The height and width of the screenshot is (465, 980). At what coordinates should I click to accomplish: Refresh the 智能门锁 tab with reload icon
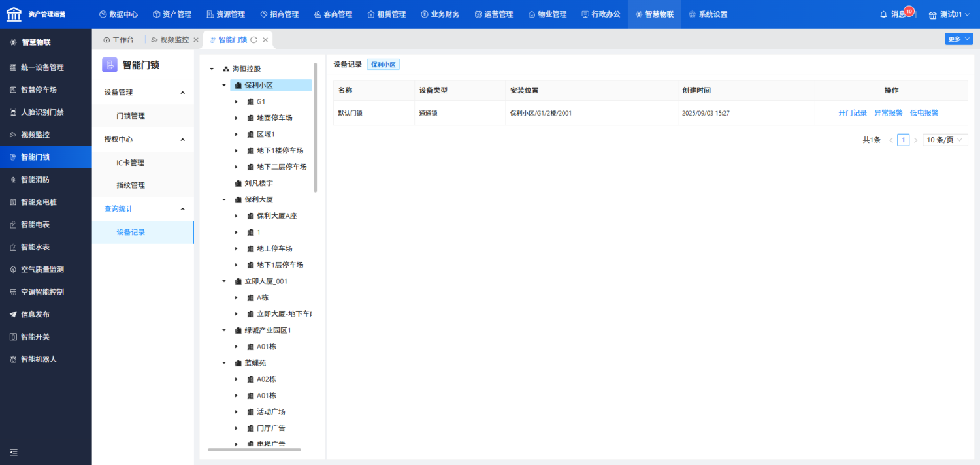(253, 40)
